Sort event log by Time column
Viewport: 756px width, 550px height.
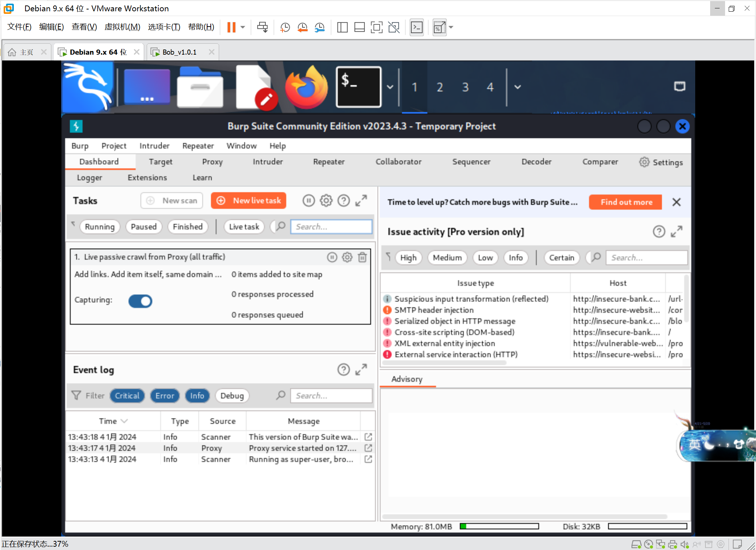tap(113, 421)
